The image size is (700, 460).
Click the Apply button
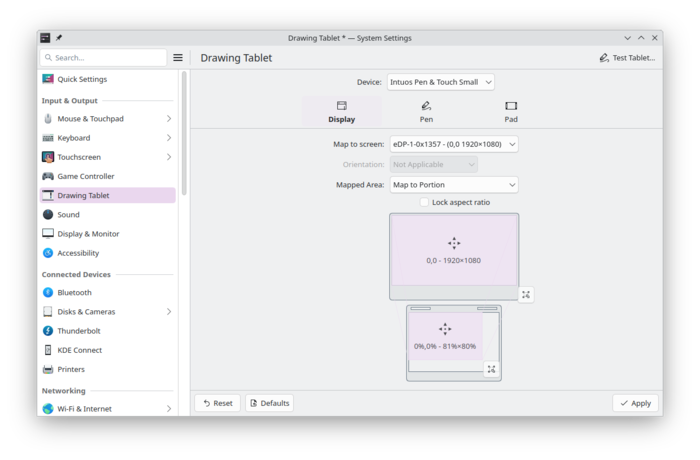635,403
